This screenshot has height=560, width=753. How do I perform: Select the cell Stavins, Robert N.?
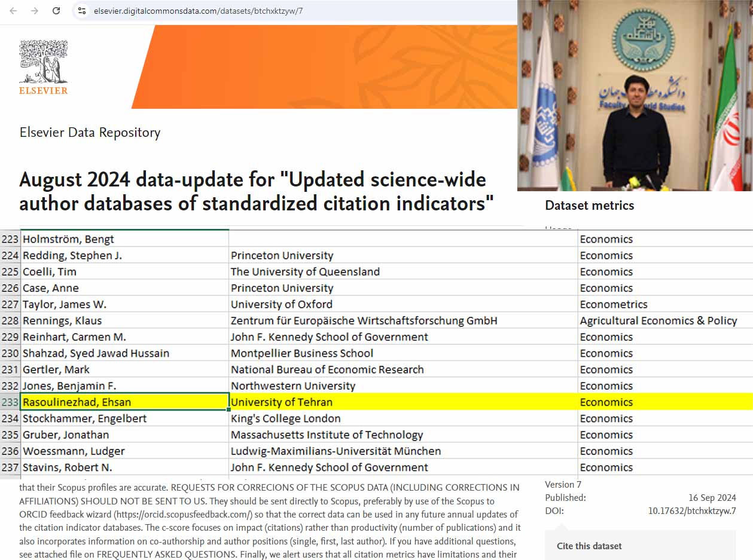point(124,467)
